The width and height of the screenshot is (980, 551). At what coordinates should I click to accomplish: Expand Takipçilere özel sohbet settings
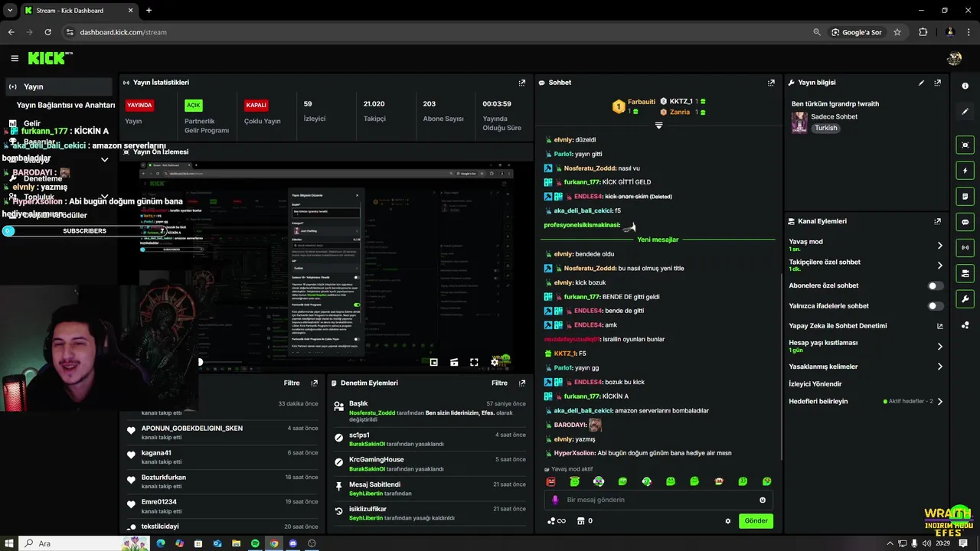939,266
